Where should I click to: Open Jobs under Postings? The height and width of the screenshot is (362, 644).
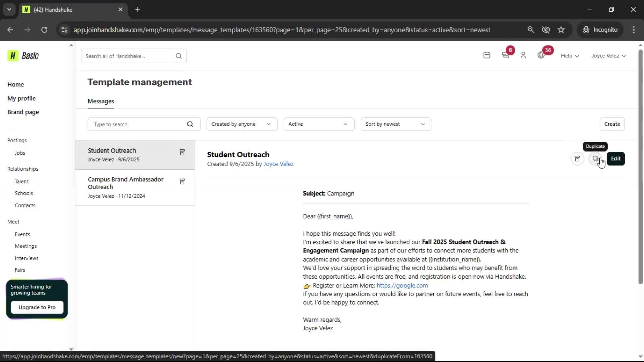pos(20,153)
